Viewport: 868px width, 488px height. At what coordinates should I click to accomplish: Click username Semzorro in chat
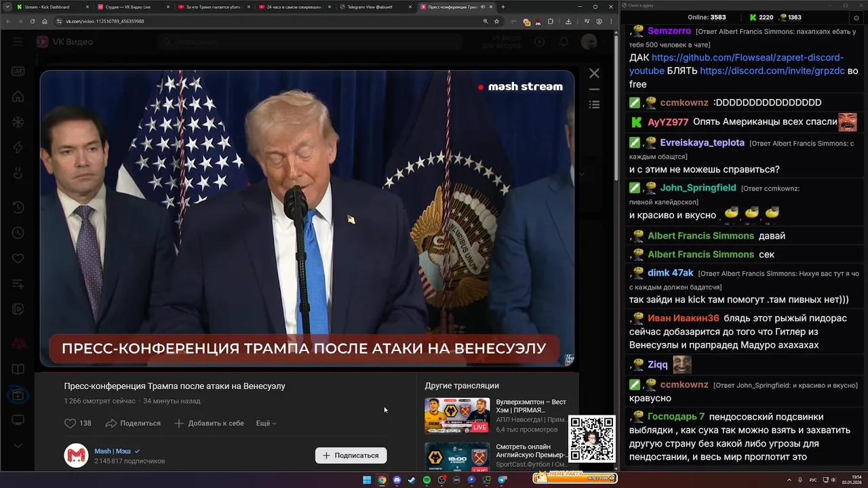(x=669, y=31)
